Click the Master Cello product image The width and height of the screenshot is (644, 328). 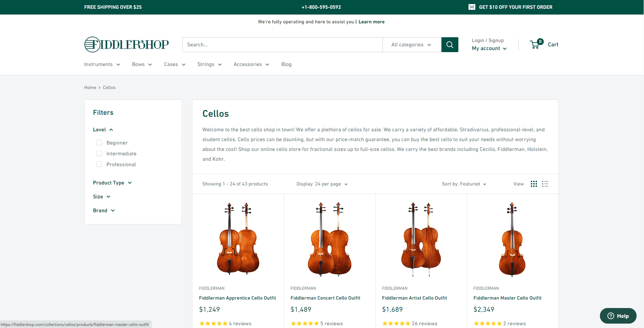point(512,239)
